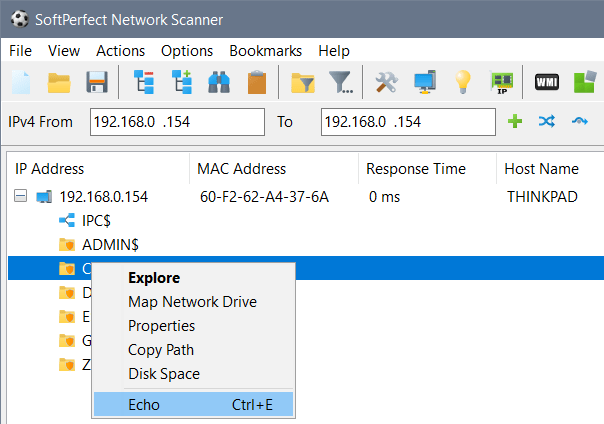Save results with the floppy disk icon
Screen dimensions: 604x424
coord(97,82)
